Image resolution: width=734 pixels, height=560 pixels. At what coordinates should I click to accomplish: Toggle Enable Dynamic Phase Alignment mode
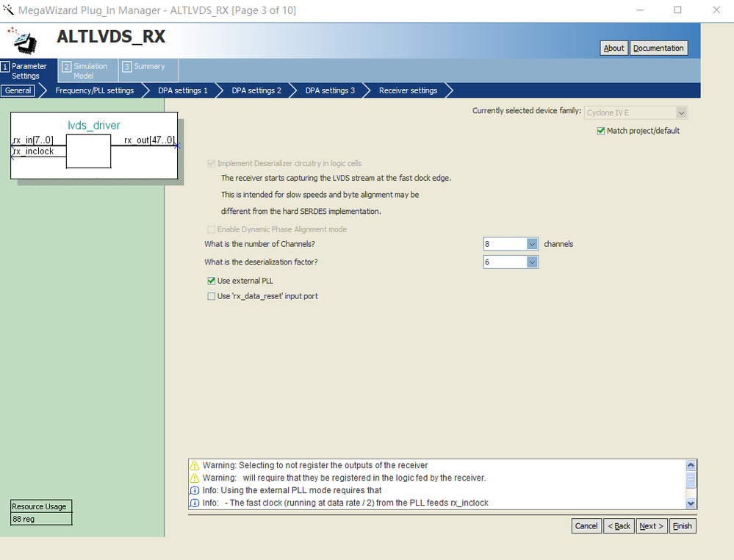coord(211,229)
